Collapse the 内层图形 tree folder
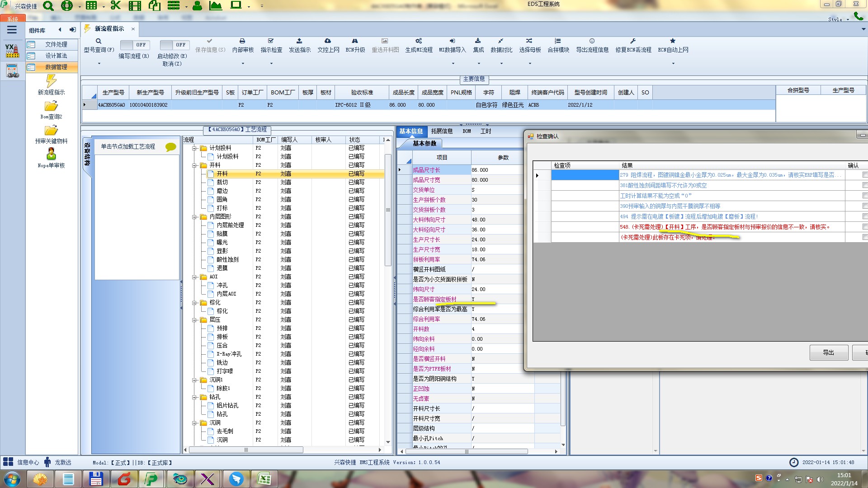868x488 pixels. pos(194,217)
